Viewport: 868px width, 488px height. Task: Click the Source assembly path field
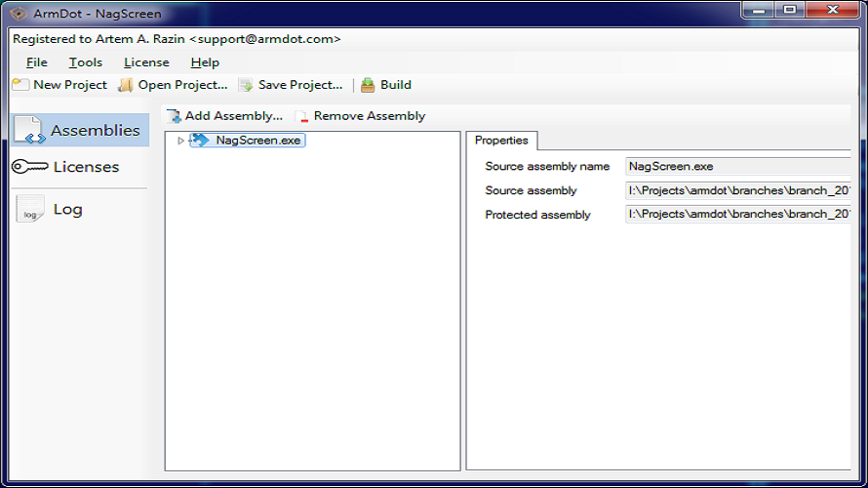[x=738, y=190]
